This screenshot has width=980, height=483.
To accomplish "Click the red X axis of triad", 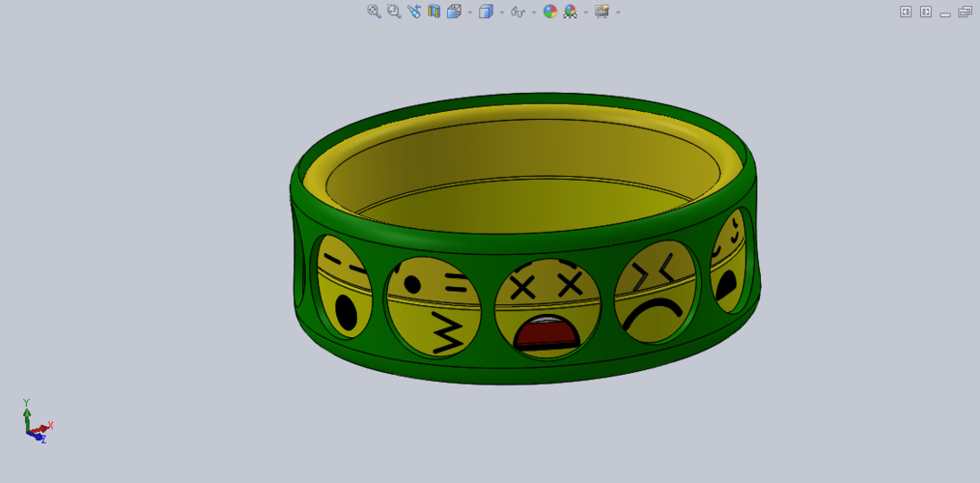I will point(42,427).
